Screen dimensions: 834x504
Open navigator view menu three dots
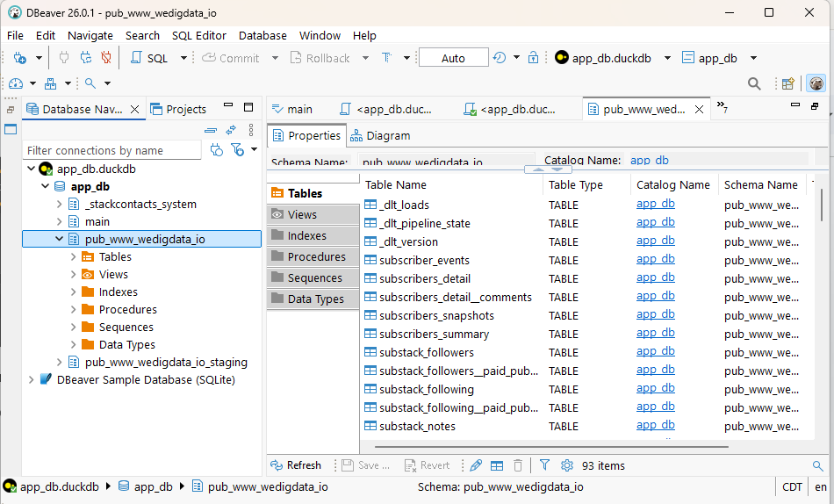coord(251,130)
